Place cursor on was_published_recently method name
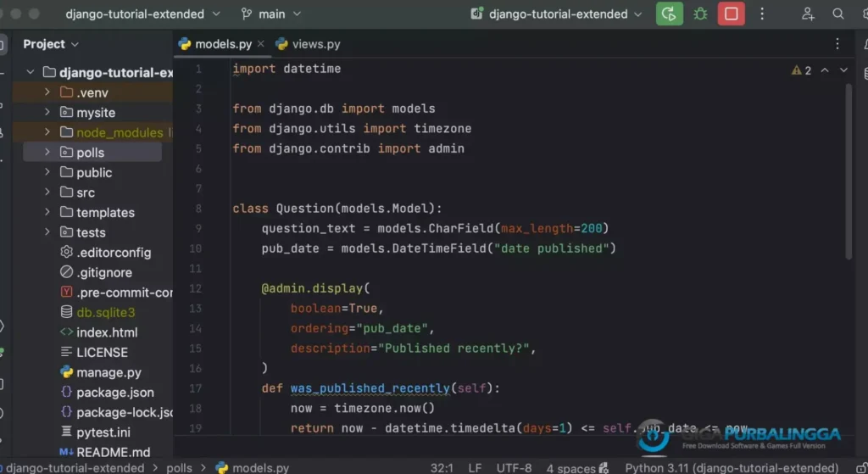 click(370, 388)
